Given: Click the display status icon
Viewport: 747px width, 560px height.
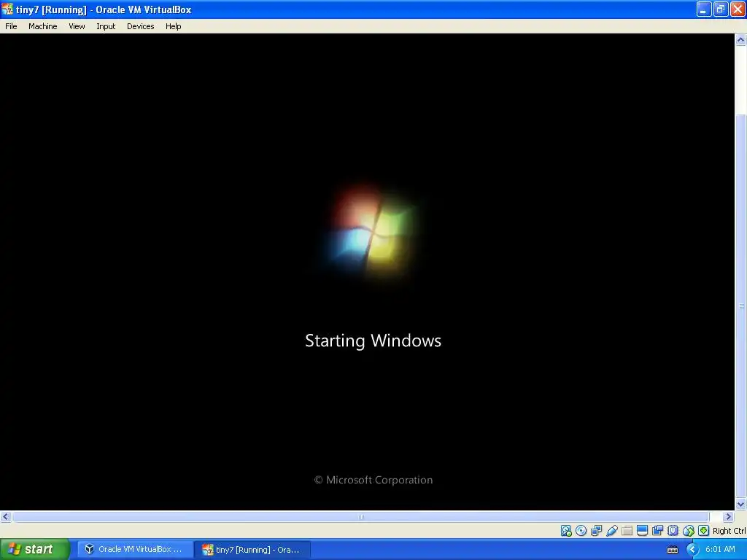Looking at the screenshot, I should (x=642, y=531).
